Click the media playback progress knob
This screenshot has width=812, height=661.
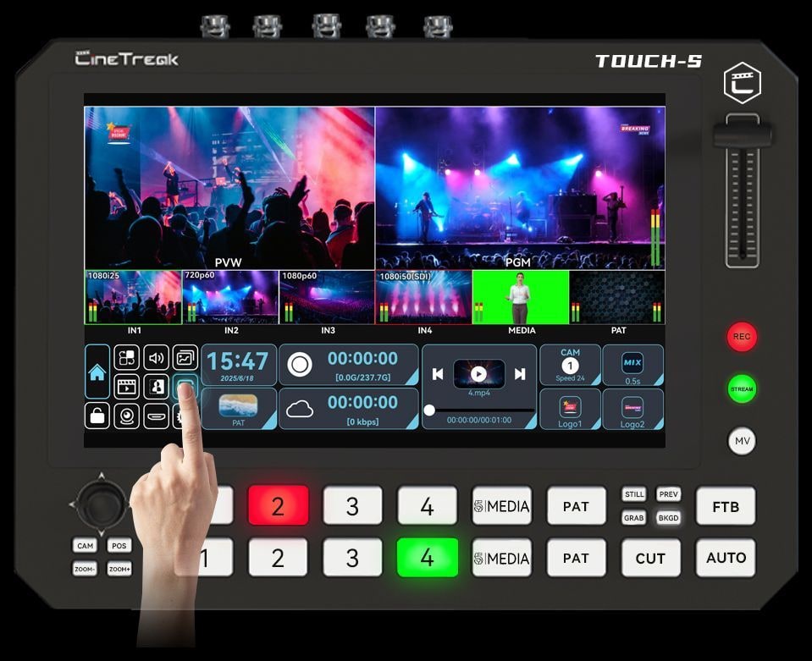(429, 410)
